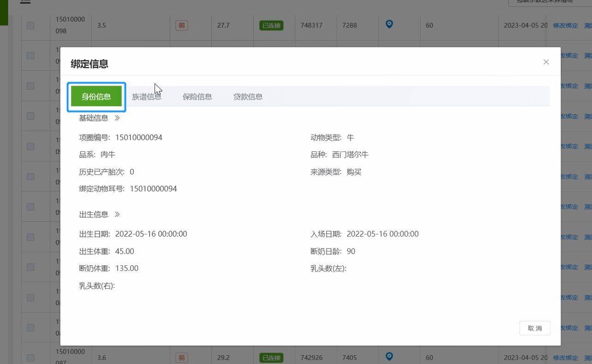Click the 历史已产胎次 value 0
Screen dimensions: 592x364
[x=132, y=172]
